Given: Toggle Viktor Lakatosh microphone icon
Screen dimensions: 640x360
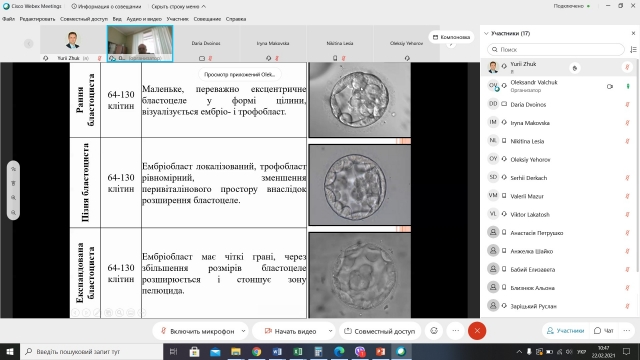Looking at the screenshot, I should [x=627, y=215].
